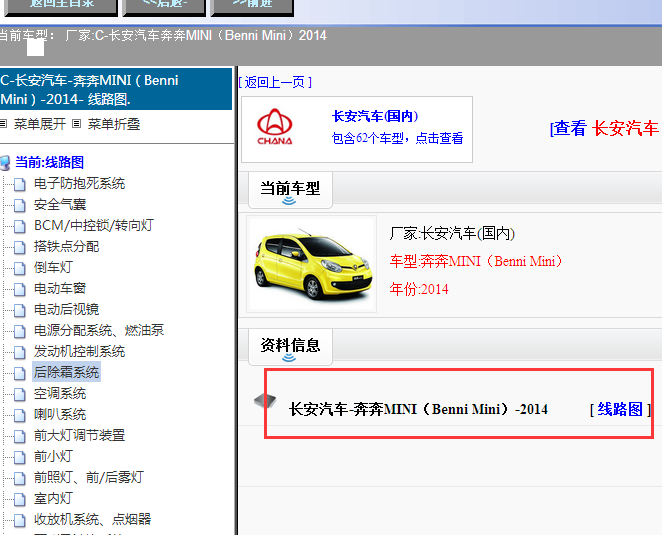662x535 pixels.
Task: Open 前小灯 tree item
Action: tap(53, 456)
